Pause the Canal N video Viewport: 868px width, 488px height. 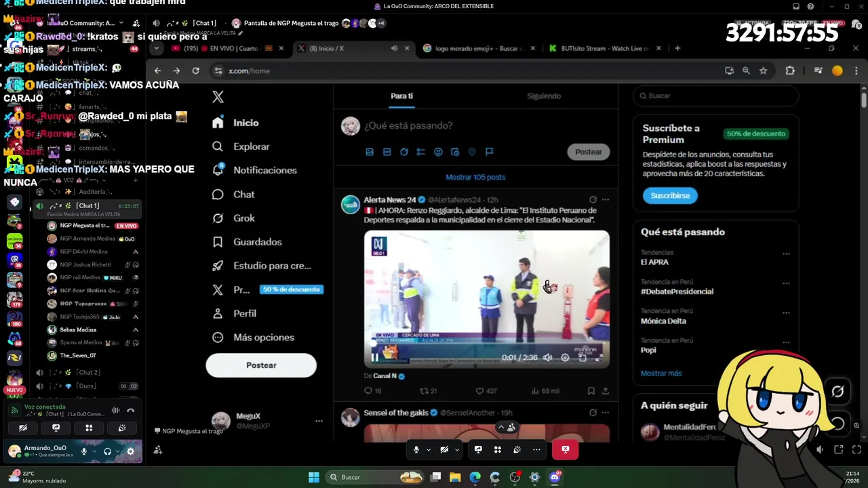point(374,357)
